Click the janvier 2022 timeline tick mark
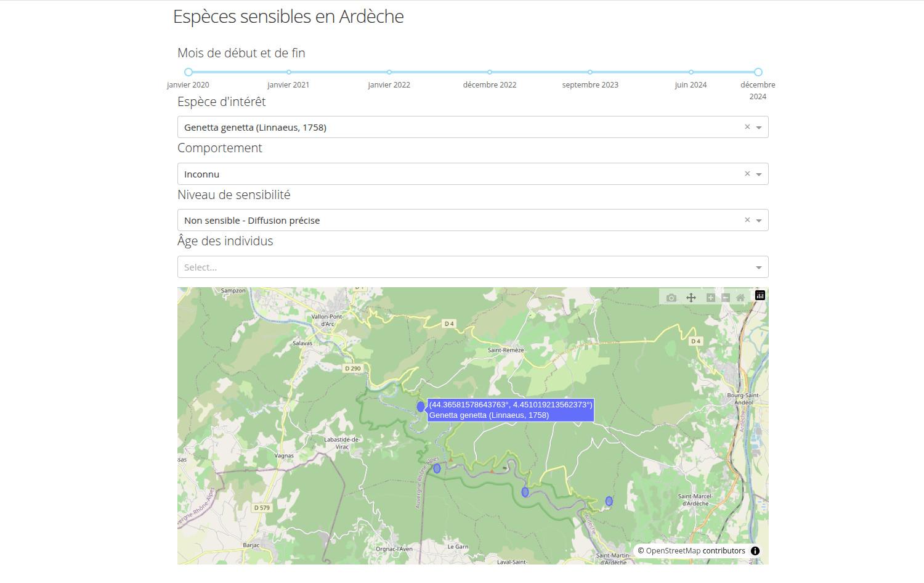Screen dimensions: 924x583 point(389,72)
